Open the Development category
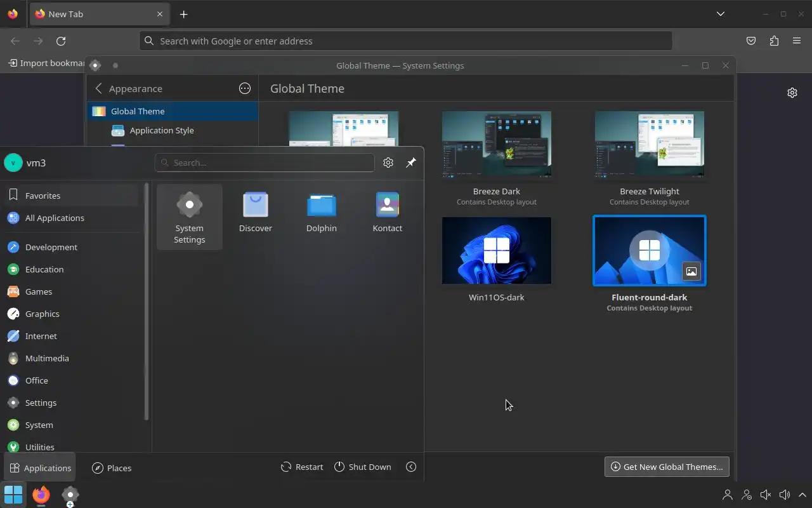The height and width of the screenshot is (508, 812). tap(71, 247)
